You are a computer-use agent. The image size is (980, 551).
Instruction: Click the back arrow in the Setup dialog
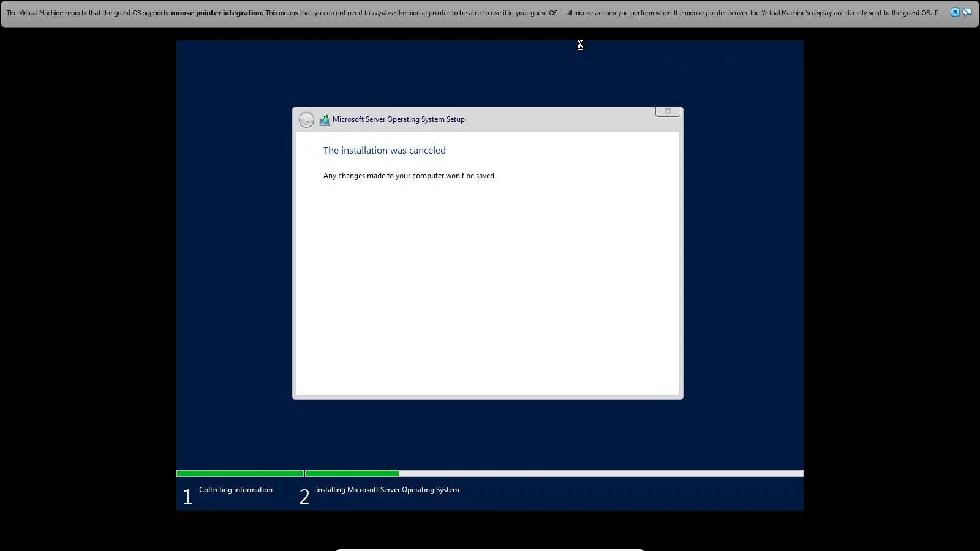306,120
